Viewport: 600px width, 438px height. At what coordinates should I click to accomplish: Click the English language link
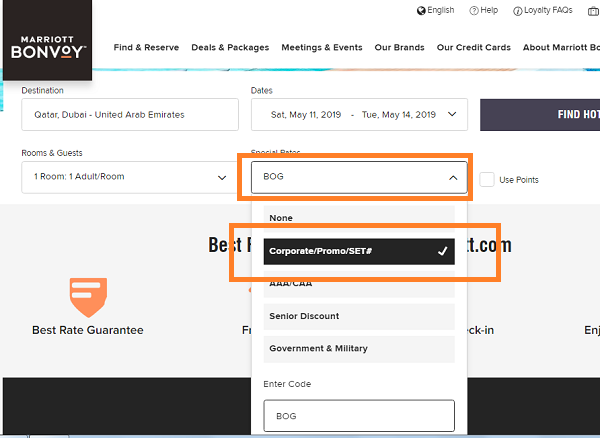[x=440, y=10]
